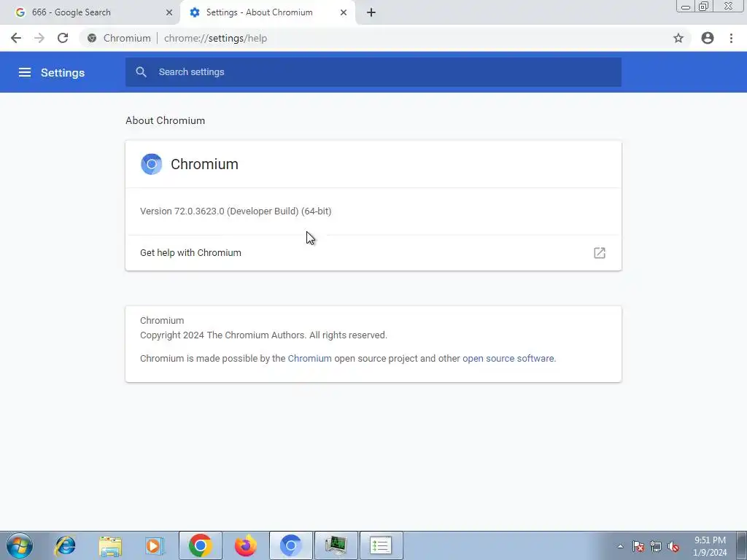Open Windows Media Player from taskbar
This screenshot has width=747, height=560.
pos(155,545)
